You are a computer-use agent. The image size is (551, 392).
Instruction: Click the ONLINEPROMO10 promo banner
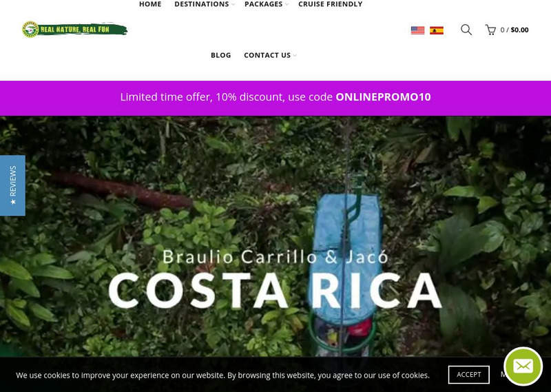(275, 98)
